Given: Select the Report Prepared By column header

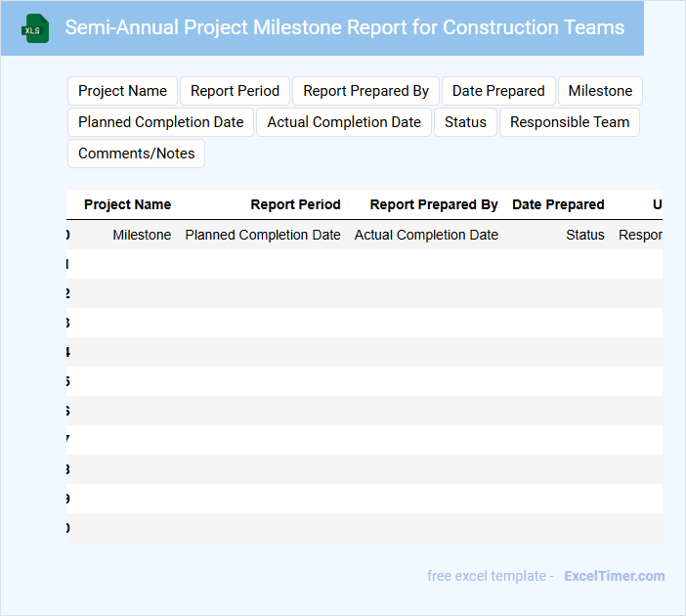Looking at the screenshot, I should (434, 204).
